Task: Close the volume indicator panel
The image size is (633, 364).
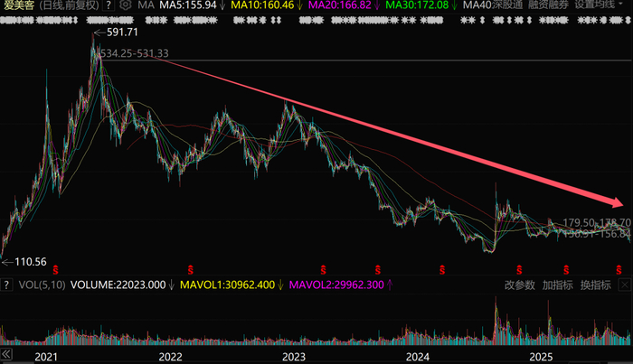Action: pos(625,285)
